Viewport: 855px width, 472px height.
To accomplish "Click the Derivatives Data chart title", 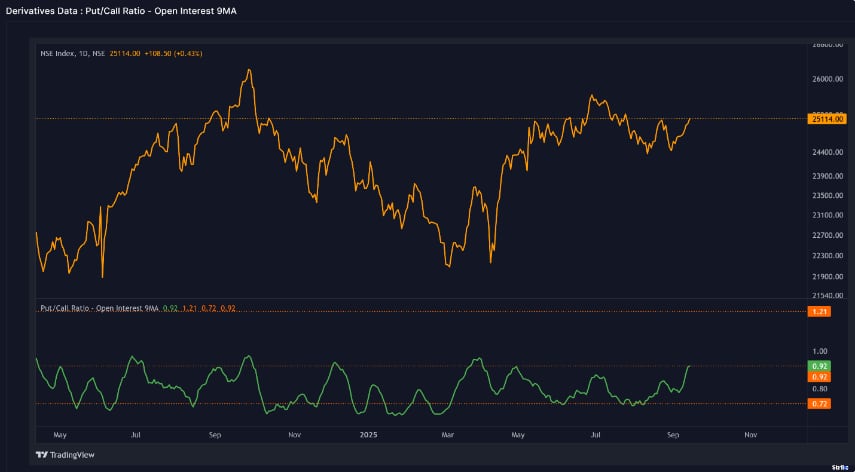I will coord(125,10).
